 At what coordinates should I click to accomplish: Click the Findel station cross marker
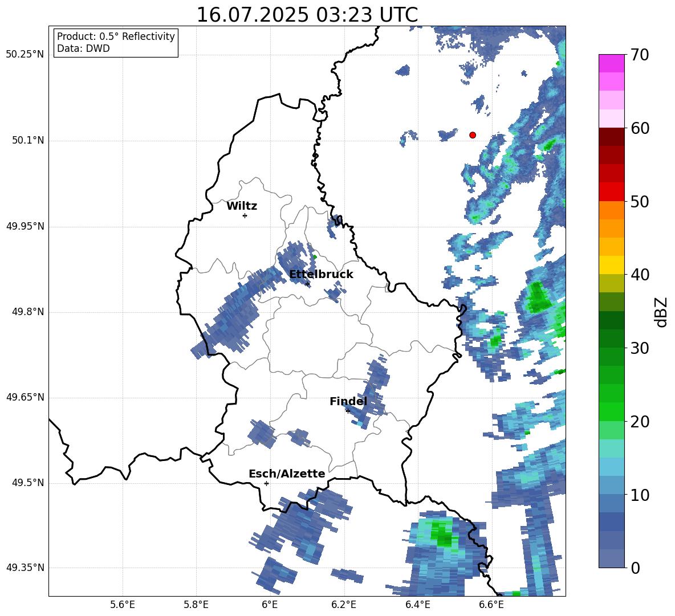(x=348, y=411)
